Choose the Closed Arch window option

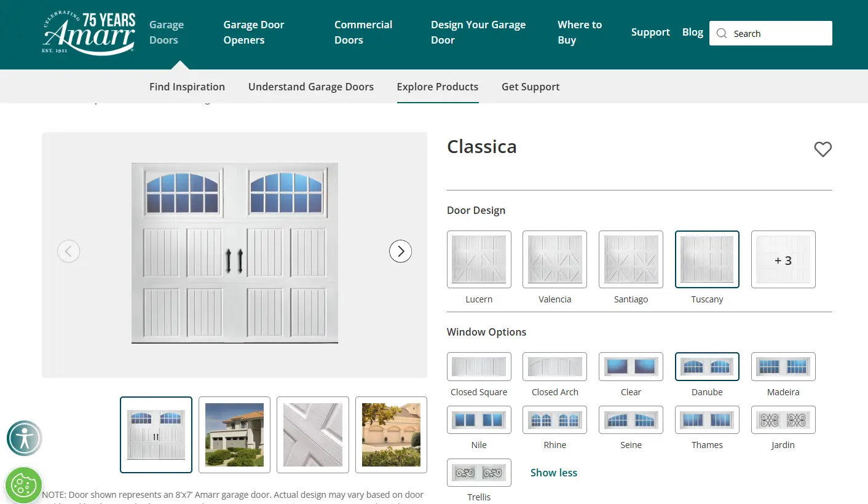click(x=554, y=367)
